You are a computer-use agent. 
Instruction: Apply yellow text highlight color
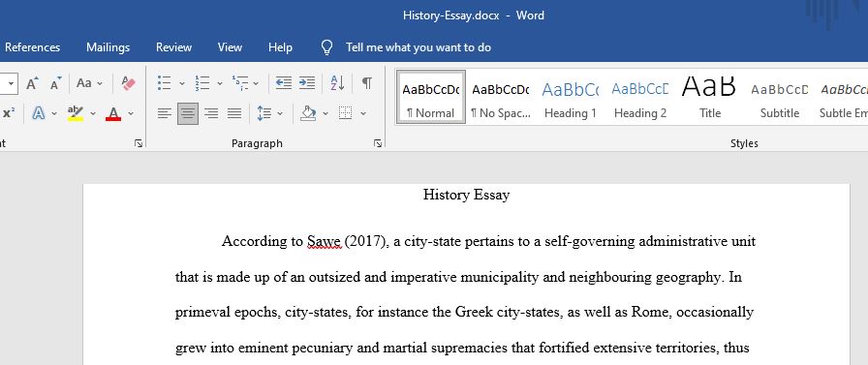click(76, 113)
